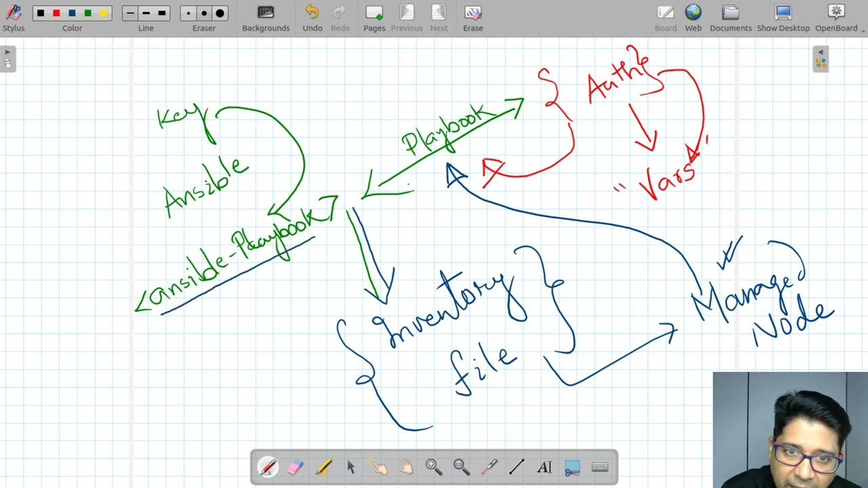This screenshot has width=868, height=488.
Task: Erase the page with Erase button
Action: pos(473,18)
